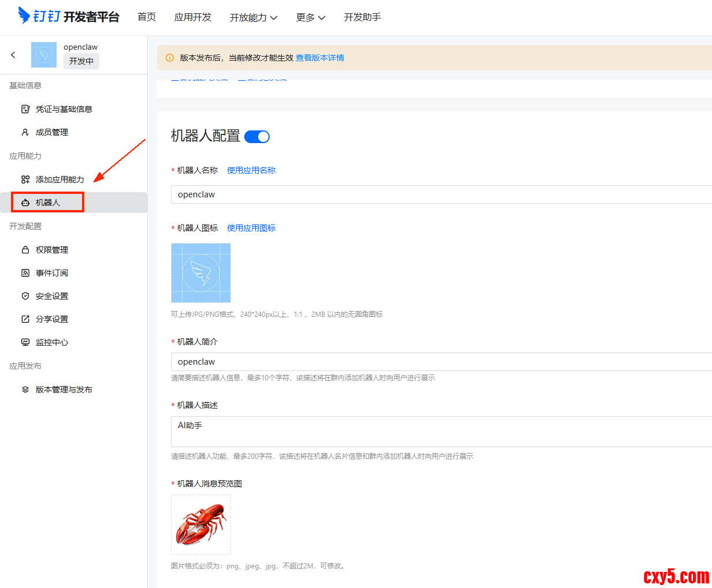Click the robot icon beside 机器人
Image resolution: width=712 pixels, height=588 pixels.
(x=25, y=203)
